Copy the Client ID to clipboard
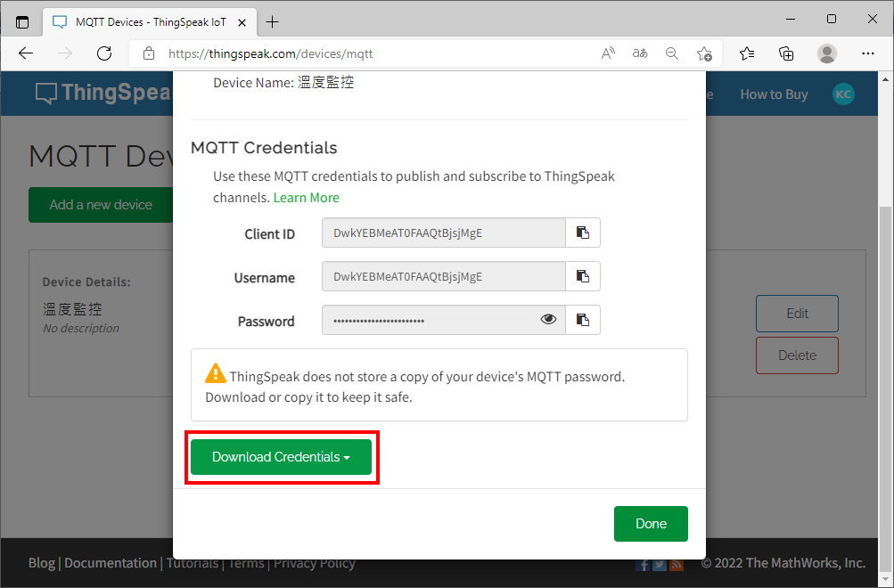The height and width of the screenshot is (588, 894). [x=582, y=233]
